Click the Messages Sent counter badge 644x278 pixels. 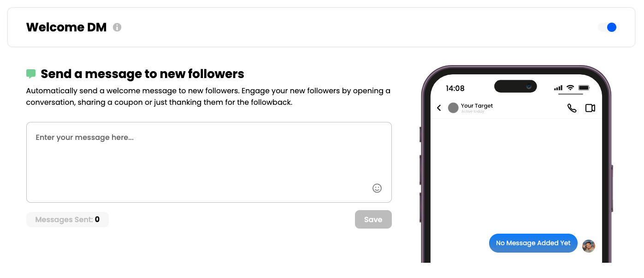(x=67, y=220)
